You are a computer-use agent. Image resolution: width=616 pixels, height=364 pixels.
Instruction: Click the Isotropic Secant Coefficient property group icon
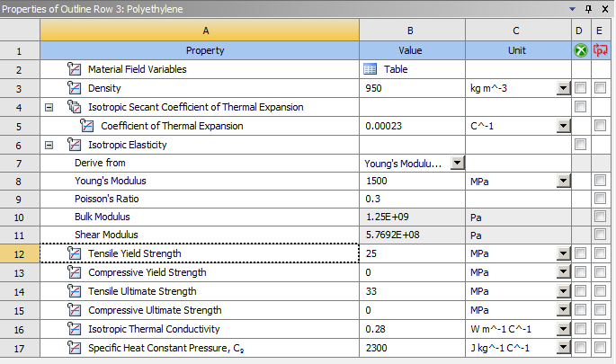tap(75, 107)
